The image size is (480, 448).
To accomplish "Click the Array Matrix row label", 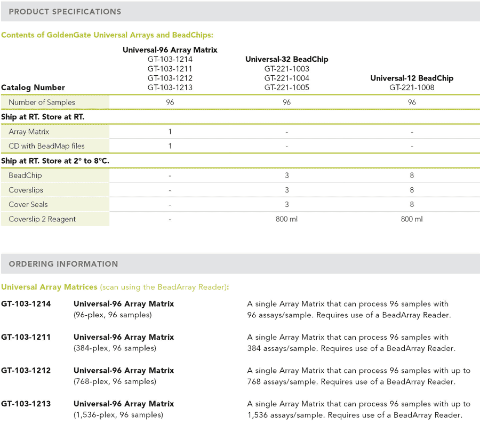I will click(x=29, y=132).
